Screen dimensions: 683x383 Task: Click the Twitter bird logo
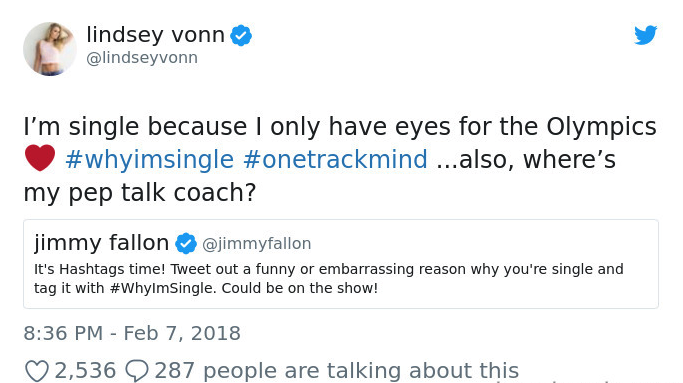(646, 35)
